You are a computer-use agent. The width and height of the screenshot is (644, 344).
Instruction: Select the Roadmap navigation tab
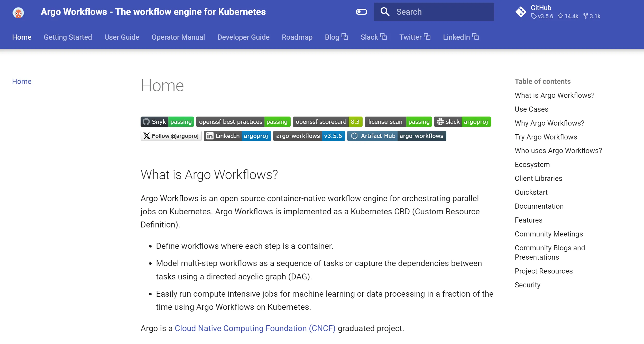297,37
